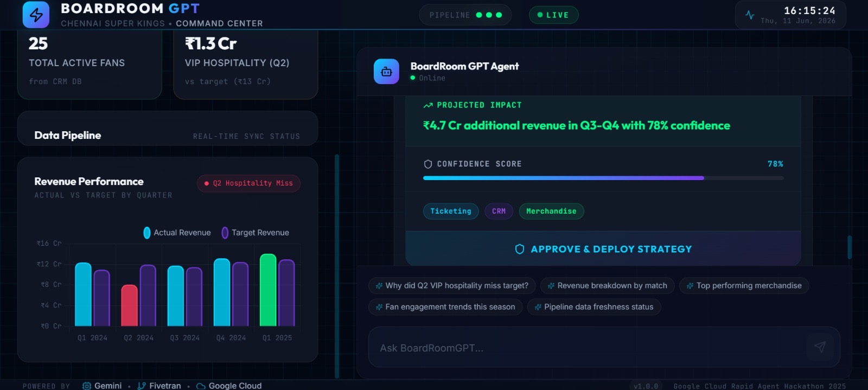Image resolution: width=868 pixels, height=390 pixels.
Task: Click the Revenue Performance chart title
Action: click(89, 181)
